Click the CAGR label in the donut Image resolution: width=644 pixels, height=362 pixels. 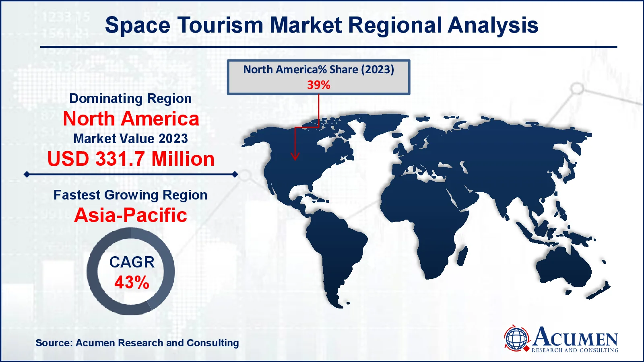132,262
